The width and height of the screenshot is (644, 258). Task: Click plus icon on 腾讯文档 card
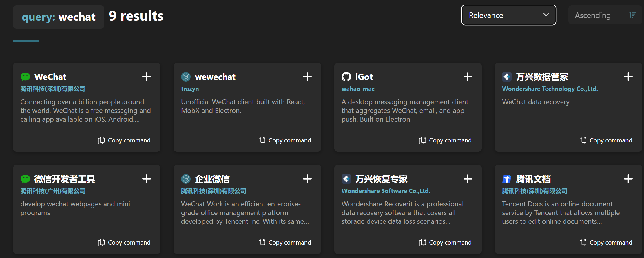(x=628, y=179)
